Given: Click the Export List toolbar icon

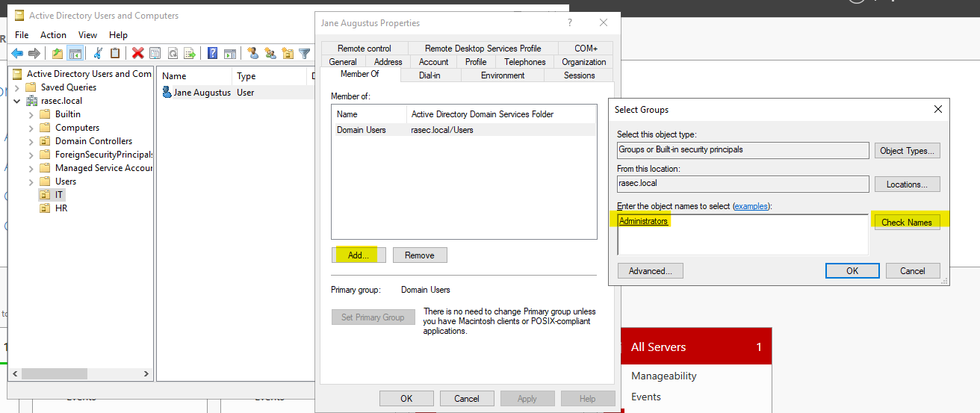Looking at the screenshot, I should pos(190,53).
